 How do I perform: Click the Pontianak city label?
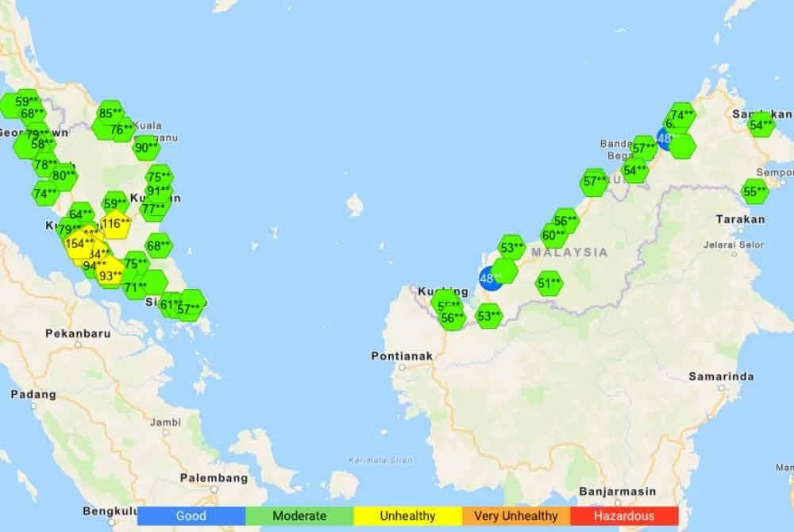[x=402, y=357]
